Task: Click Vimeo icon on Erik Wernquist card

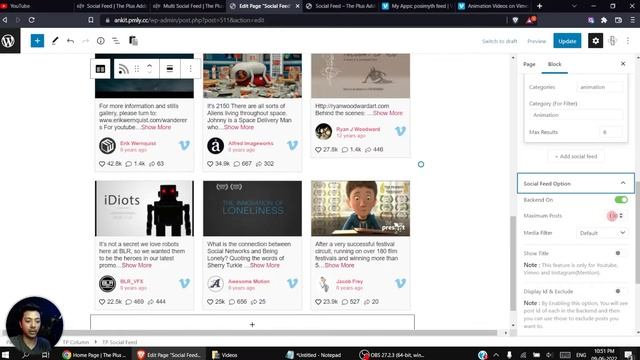Action: 184,145
